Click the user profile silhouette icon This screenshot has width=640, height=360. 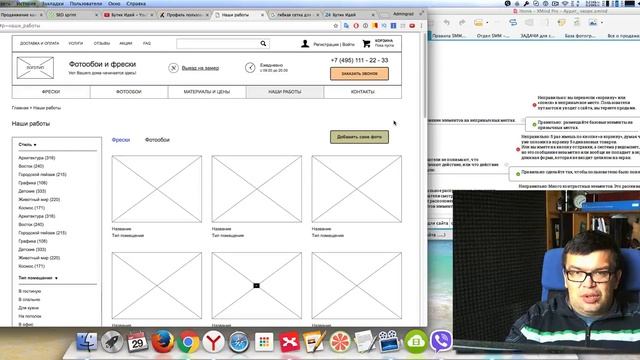[x=305, y=44]
